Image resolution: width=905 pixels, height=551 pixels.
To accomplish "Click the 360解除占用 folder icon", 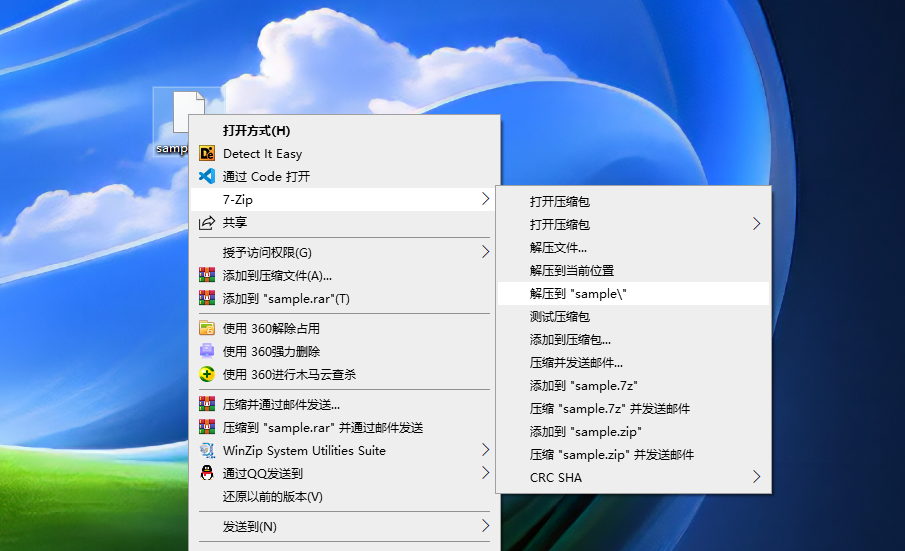I will (207, 328).
